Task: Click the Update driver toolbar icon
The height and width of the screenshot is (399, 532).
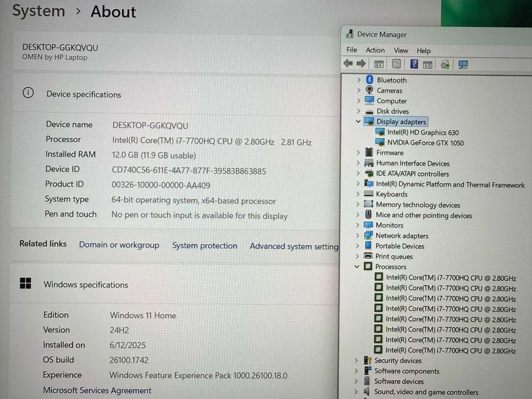Action: pos(445,64)
